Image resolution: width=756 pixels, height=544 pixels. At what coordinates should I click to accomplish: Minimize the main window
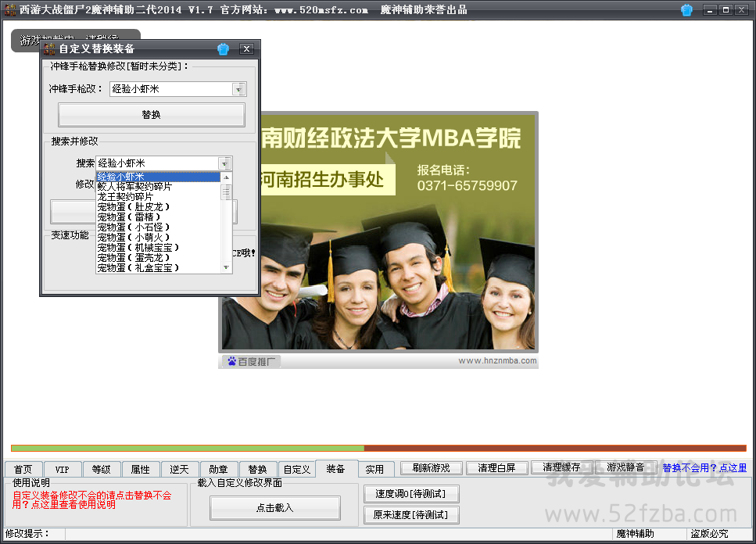(710, 9)
